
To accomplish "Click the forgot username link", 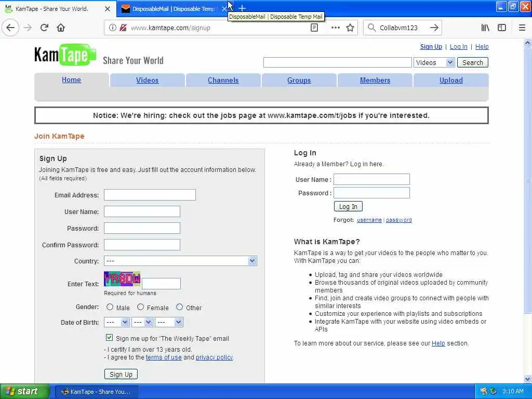I will pos(369,220).
